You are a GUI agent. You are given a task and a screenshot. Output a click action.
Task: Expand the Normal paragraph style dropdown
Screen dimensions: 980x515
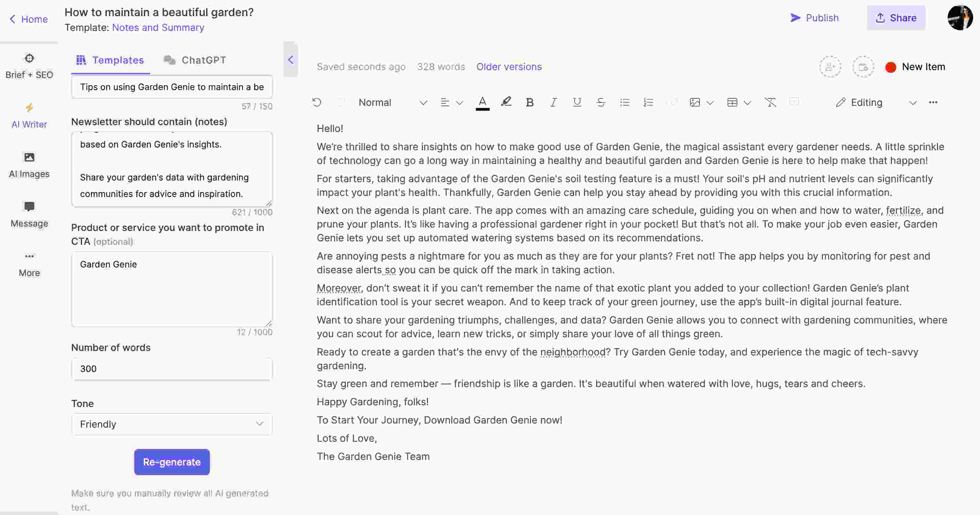(x=423, y=102)
